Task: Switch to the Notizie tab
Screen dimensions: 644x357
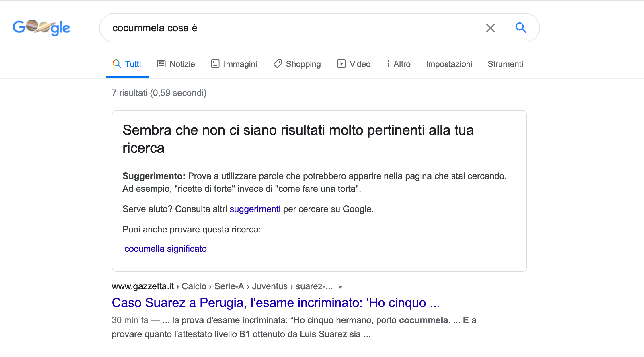Action: pos(176,64)
